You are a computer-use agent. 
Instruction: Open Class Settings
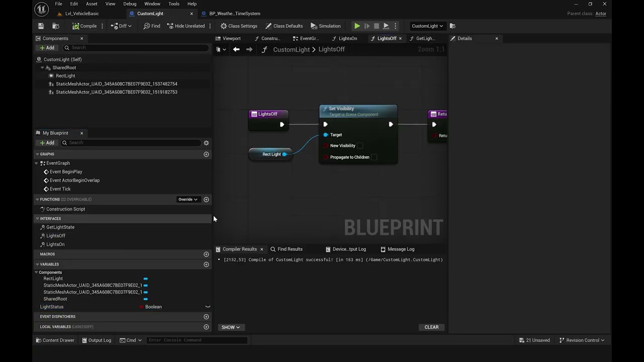coord(238,26)
